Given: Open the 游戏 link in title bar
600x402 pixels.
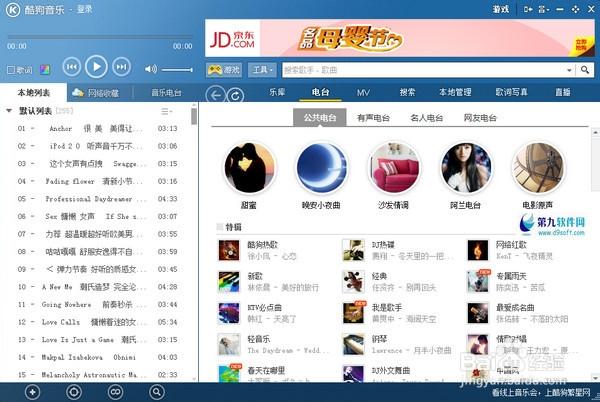Looking at the screenshot, I should pos(501,9).
